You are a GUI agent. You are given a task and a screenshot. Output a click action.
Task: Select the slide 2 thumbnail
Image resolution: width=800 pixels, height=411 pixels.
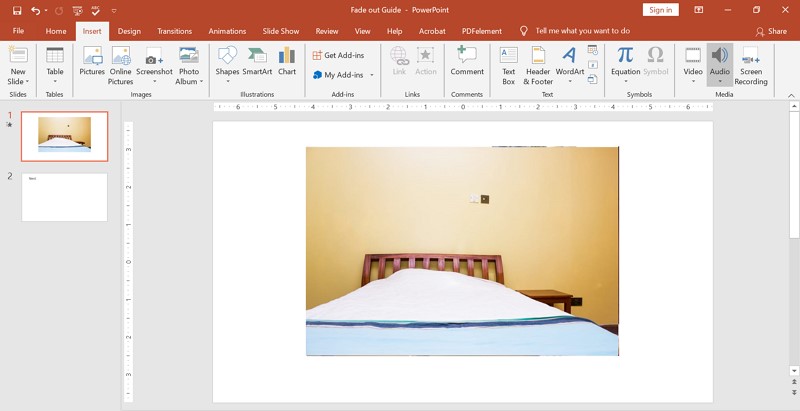[64, 197]
